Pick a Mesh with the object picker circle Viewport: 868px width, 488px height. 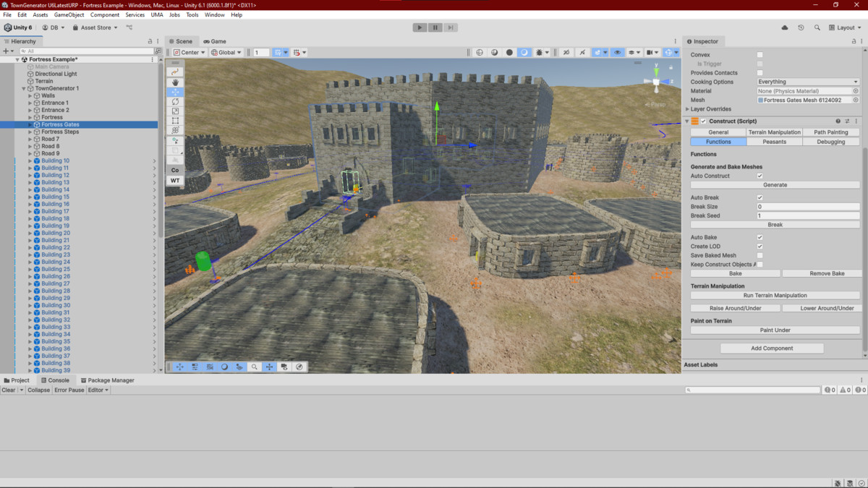(x=856, y=100)
